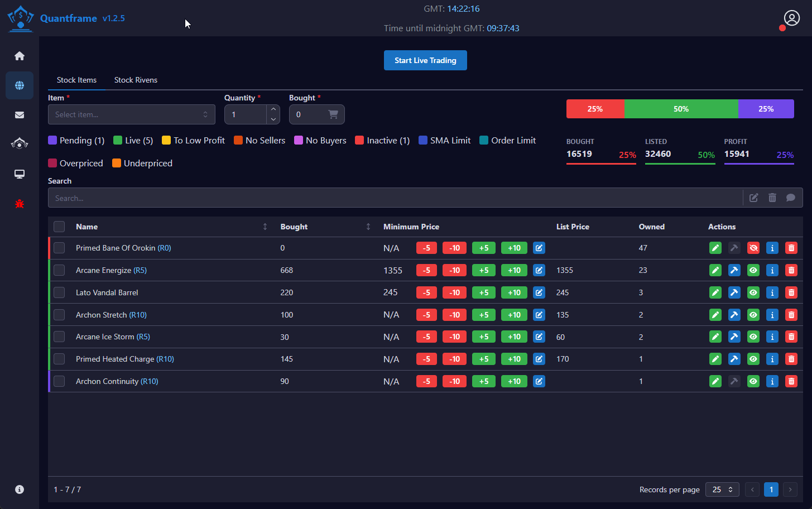Open the user profile avatar icon
The height and width of the screenshot is (509, 812).
coord(791,18)
